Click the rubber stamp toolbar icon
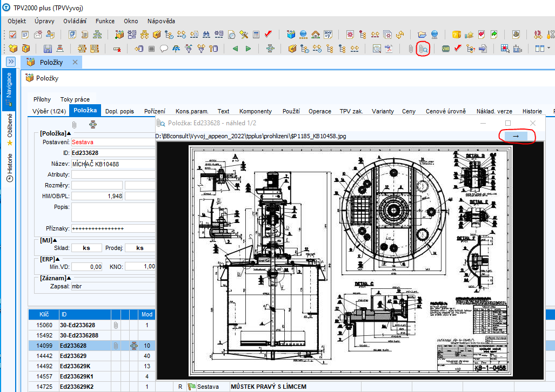This screenshot has width=555, height=392. coord(60,49)
